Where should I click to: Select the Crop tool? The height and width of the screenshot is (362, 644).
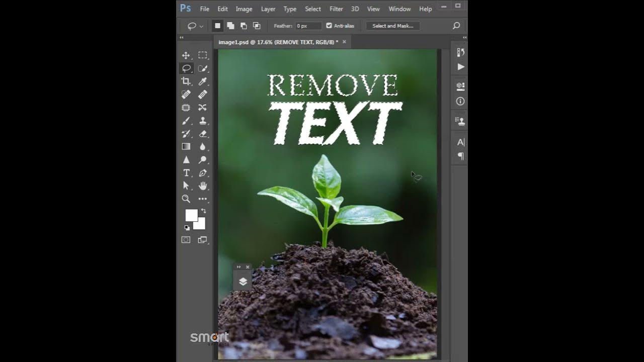[x=186, y=81]
